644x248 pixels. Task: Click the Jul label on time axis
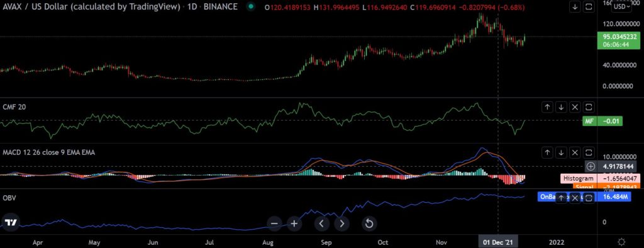click(210, 242)
